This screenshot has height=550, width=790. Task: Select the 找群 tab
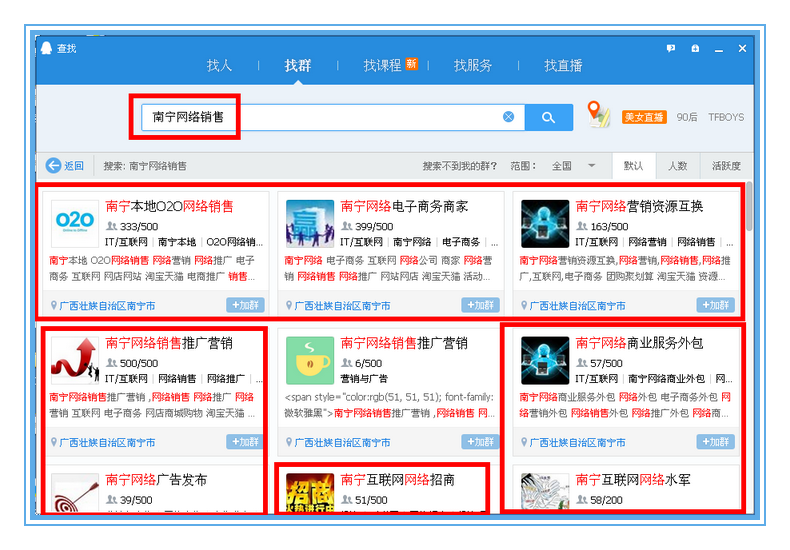(298, 65)
